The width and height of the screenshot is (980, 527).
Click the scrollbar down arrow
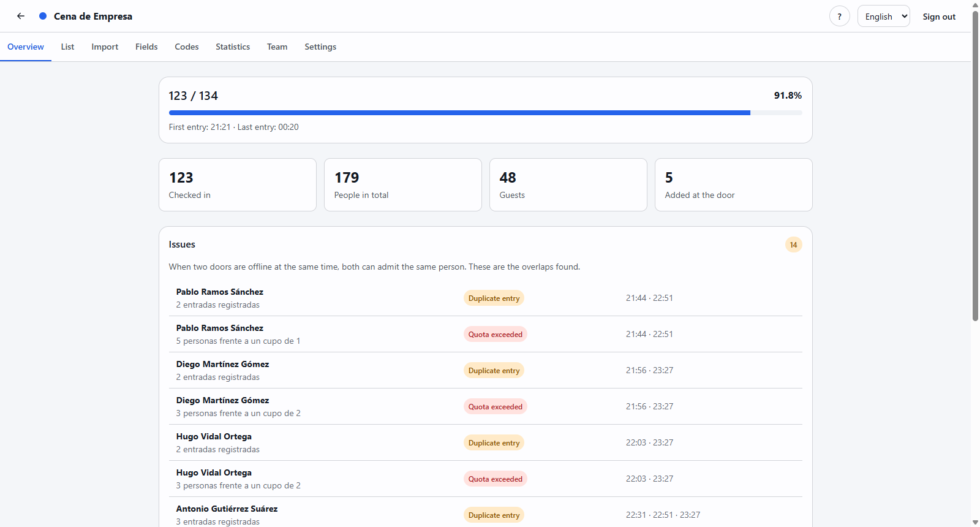point(975,522)
